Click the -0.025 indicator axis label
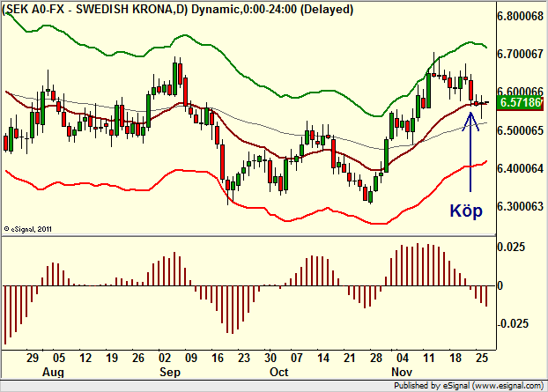The height and width of the screenshot is (392, 548). pyautogui.click(x=513, y=323)
